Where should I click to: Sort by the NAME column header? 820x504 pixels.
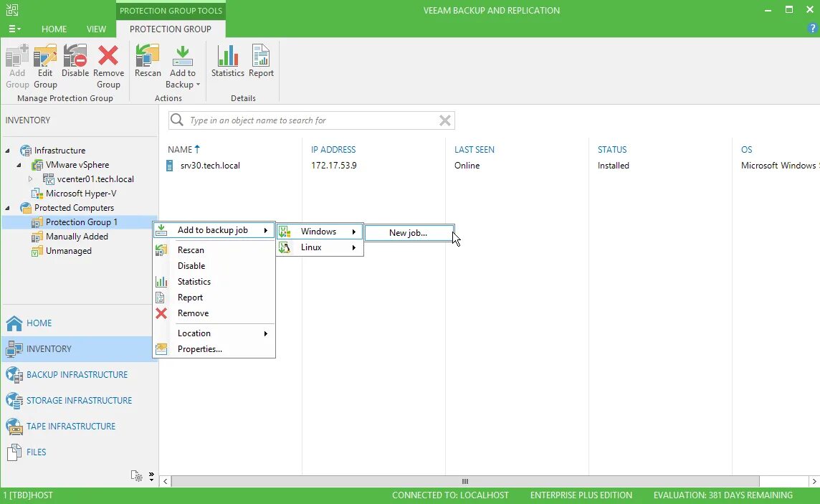point(180,150)
